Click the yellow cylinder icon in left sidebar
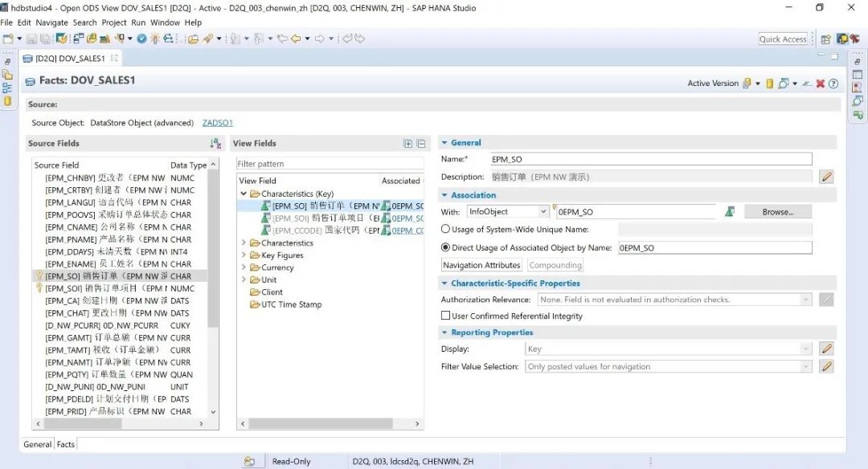The image size is (868, 469). [x=8, y=100]
